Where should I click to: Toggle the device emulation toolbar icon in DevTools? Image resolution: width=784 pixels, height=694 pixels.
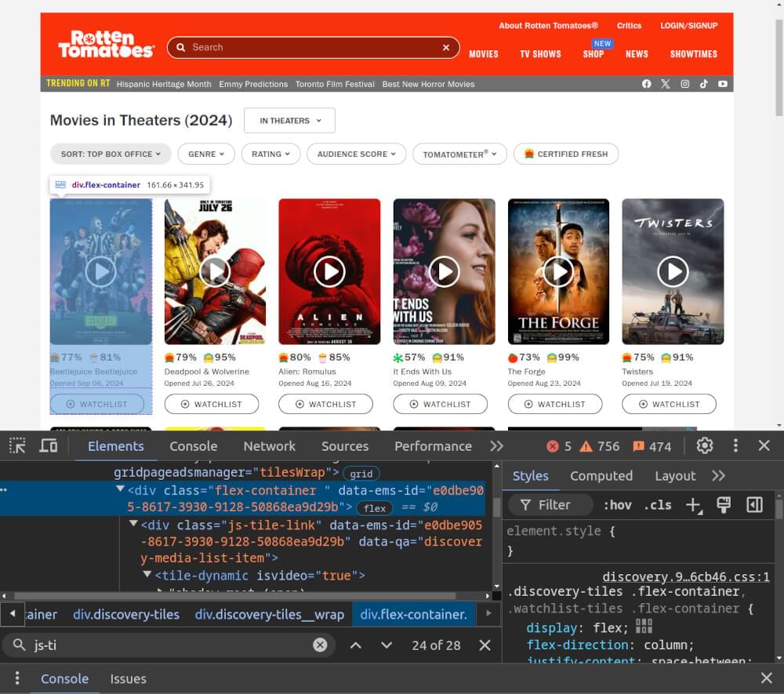tap(49, 445)
